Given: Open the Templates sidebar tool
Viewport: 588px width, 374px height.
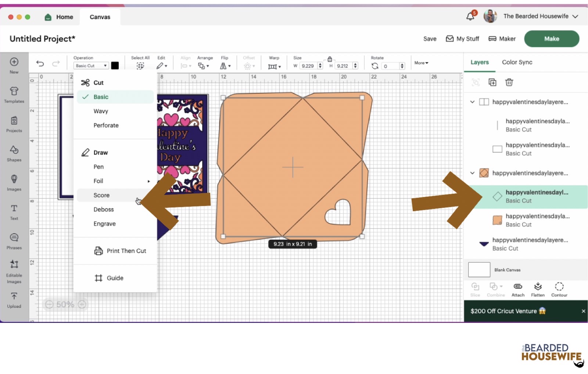Looking at the screenshot, I should [x=14, y=95].
